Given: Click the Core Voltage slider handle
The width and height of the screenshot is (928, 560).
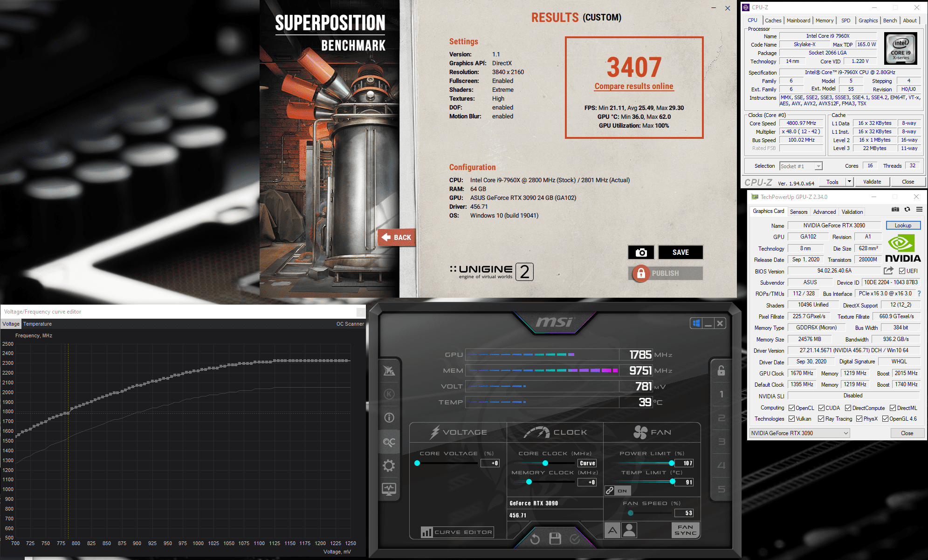Looking at the screenshot, I should [417, 463].
